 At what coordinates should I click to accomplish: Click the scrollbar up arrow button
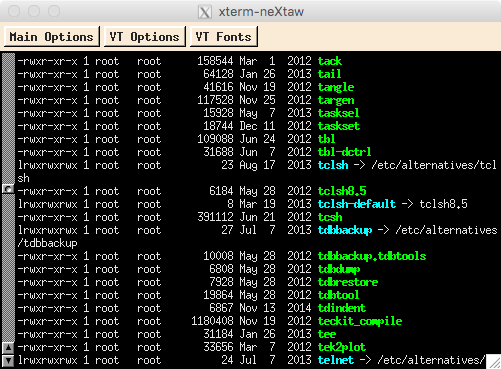[x=8, y=348]
